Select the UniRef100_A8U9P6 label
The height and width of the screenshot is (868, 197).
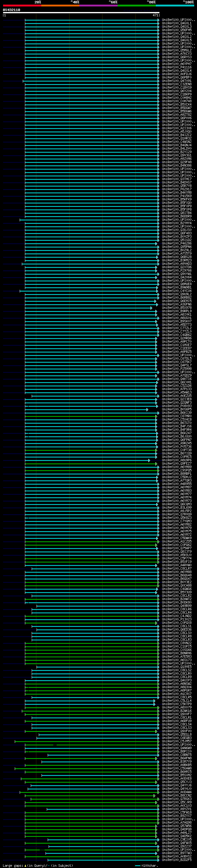(x=177, y=460)
